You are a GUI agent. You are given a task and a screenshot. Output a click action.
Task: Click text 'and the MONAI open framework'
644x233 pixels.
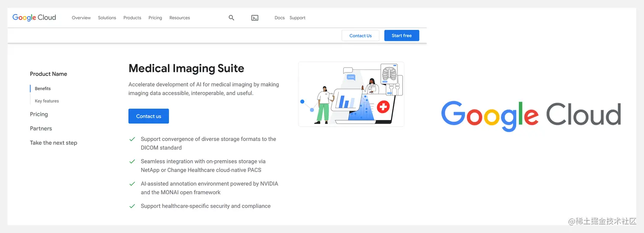point(181,192)
